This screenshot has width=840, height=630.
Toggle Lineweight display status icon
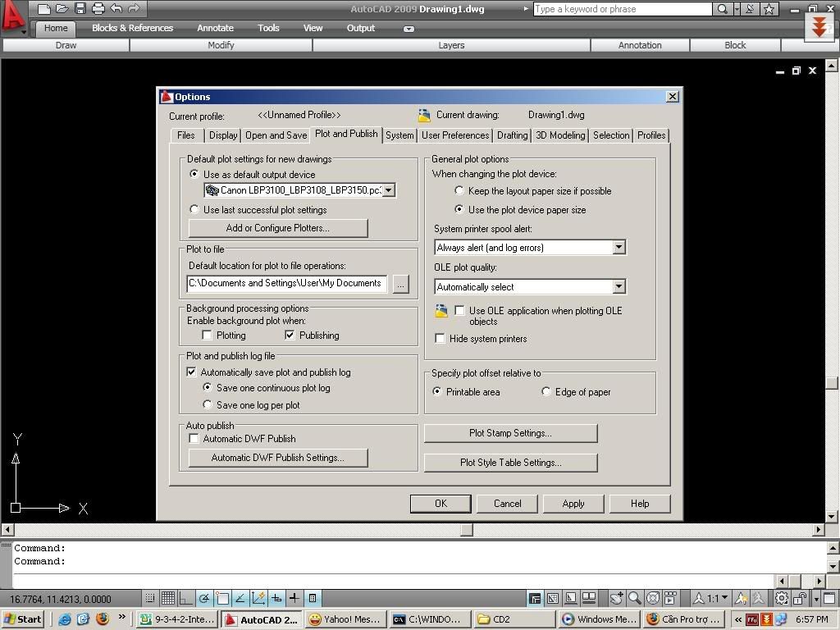294,598
